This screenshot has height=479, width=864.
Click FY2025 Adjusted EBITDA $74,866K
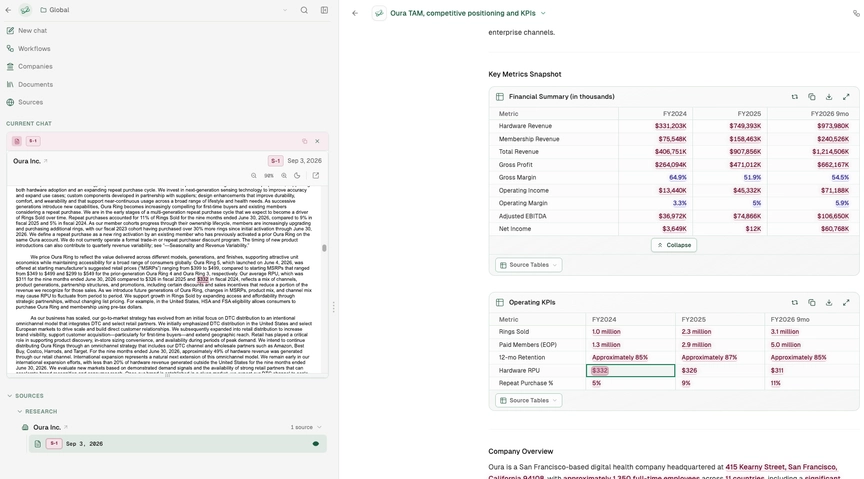[x=747, y=217]
